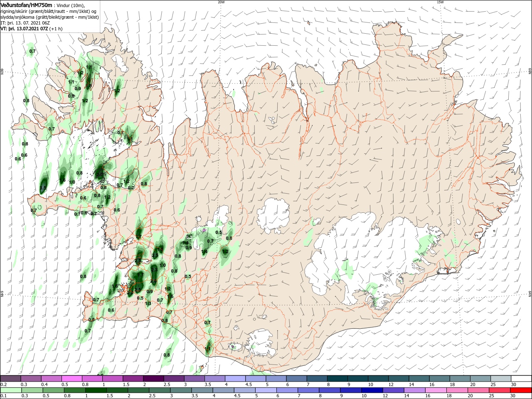Image resolution: width=532 pixels, height=399 pixels.
Task: Click the '2.2' precipitation value on map
Action: (130, 293)
